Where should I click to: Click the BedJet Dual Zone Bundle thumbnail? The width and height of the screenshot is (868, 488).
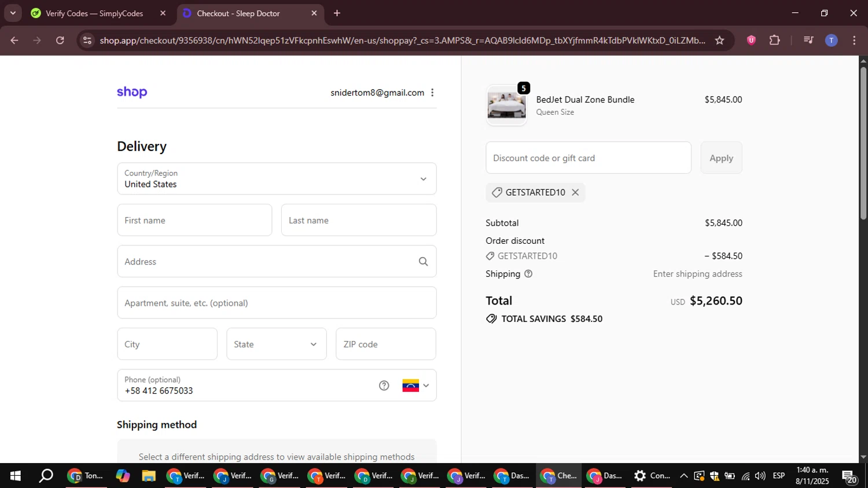(506, 106)
